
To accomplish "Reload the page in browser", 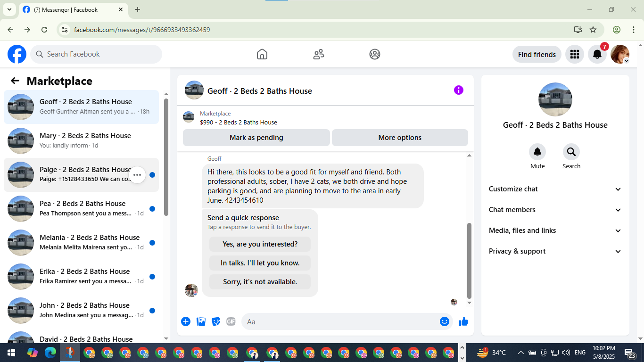I will [44, 30].
